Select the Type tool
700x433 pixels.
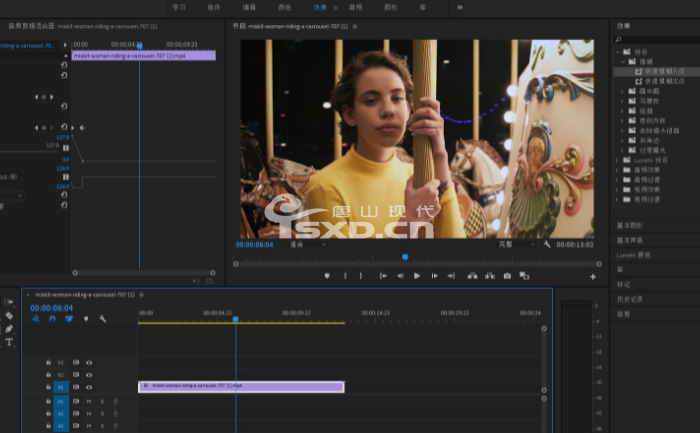tap(8, 342)
